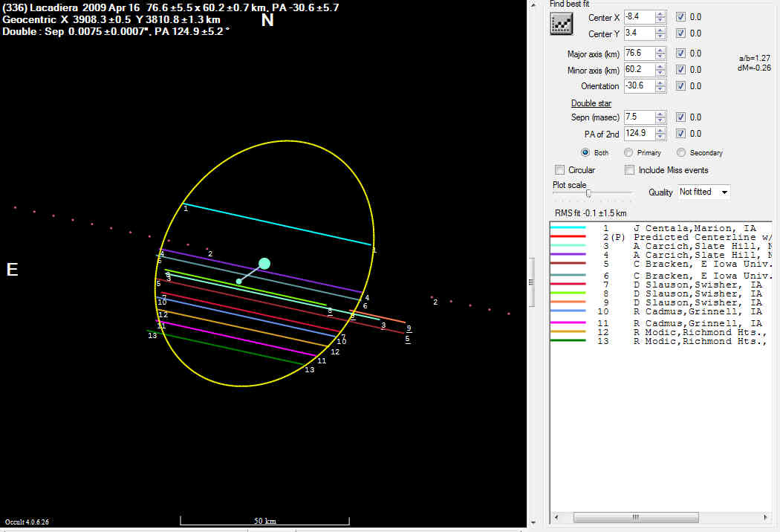Toggle the checkbox beside Center Y
The image size is (780, 532).
(680, 33)
